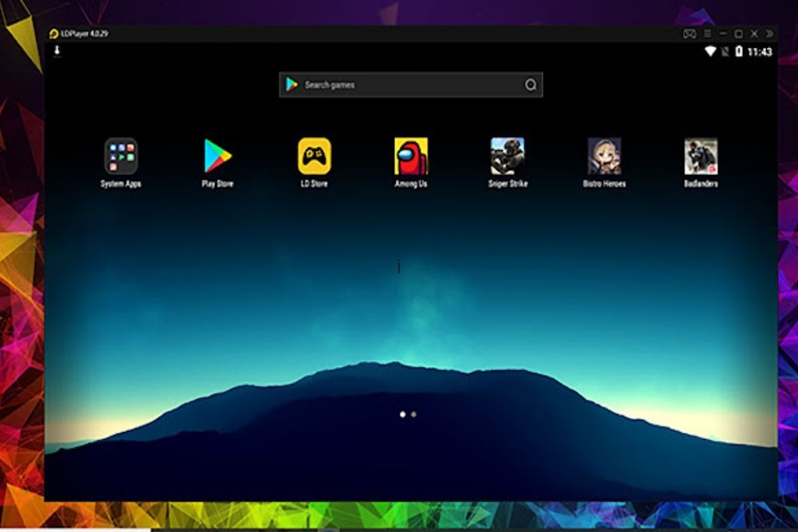798x532 pixels.
Task: Switch to the second home screen page dot
Action: [414, 414]
